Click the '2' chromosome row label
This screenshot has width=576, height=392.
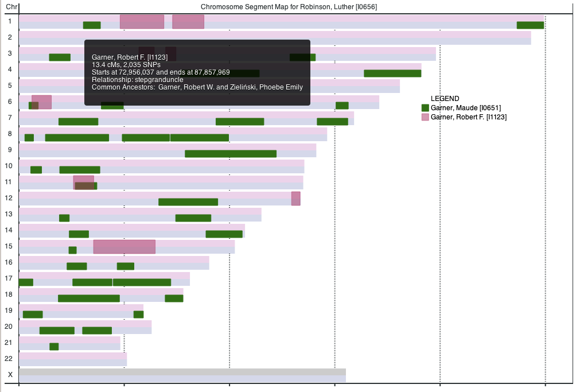coord(10,37)
